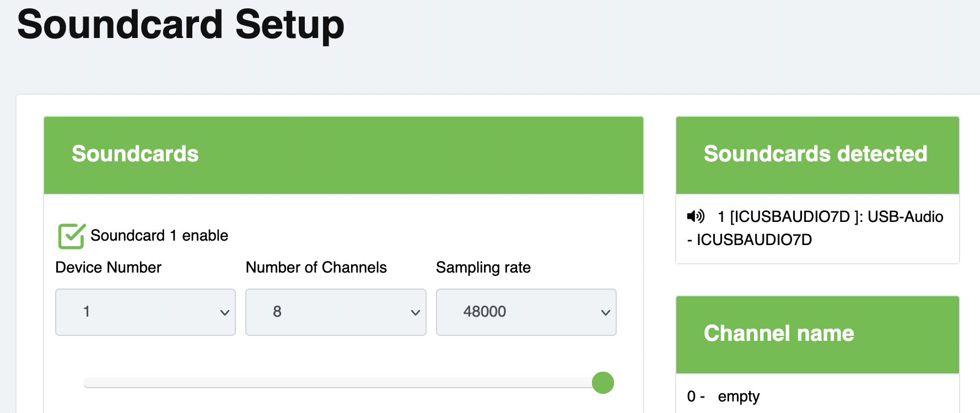Click the green slider handle
980x413 pixels.
tap(602, 383)
